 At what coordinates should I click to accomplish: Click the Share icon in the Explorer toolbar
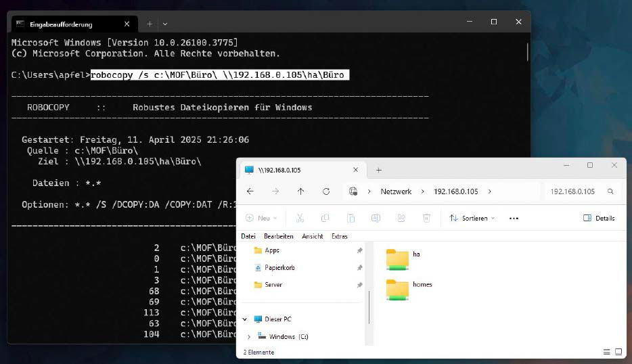[401, 218]
